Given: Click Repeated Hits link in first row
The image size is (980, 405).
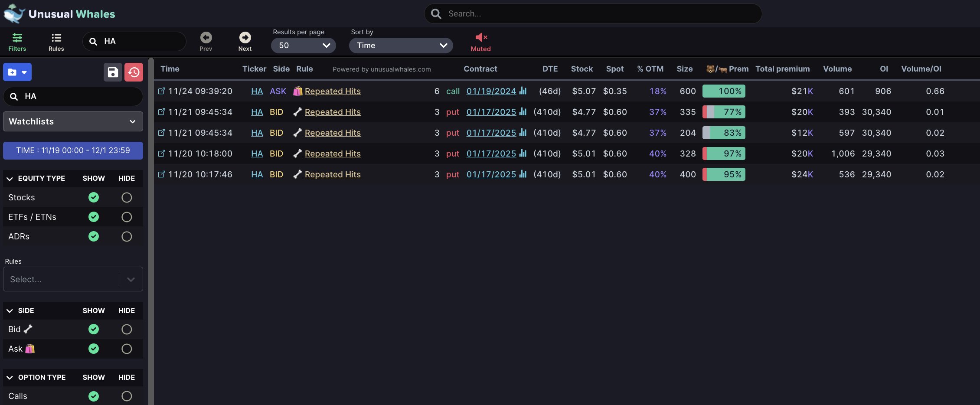Looking at the screenshot, I should (x=333, y=91).
